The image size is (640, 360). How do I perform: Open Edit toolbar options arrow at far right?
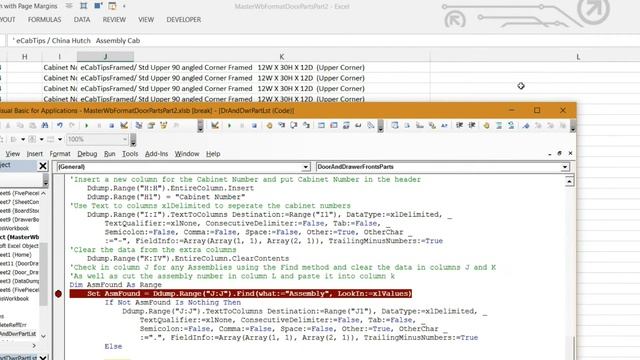(x=573, y=126)
